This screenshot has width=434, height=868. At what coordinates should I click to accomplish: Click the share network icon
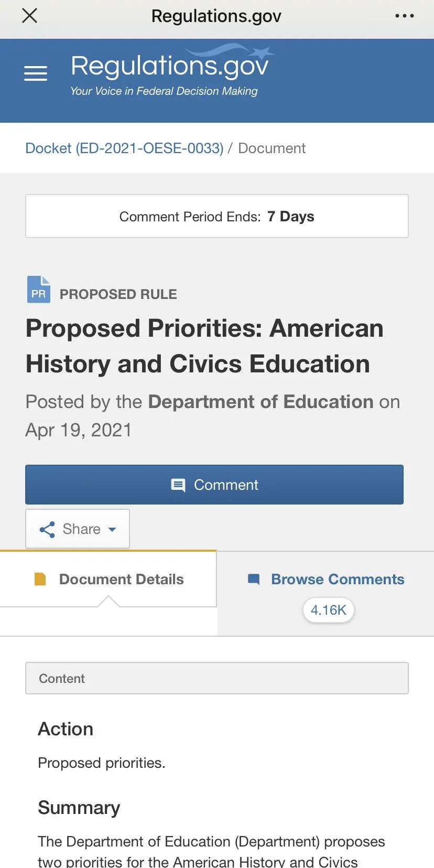click(x=47, y=529)
